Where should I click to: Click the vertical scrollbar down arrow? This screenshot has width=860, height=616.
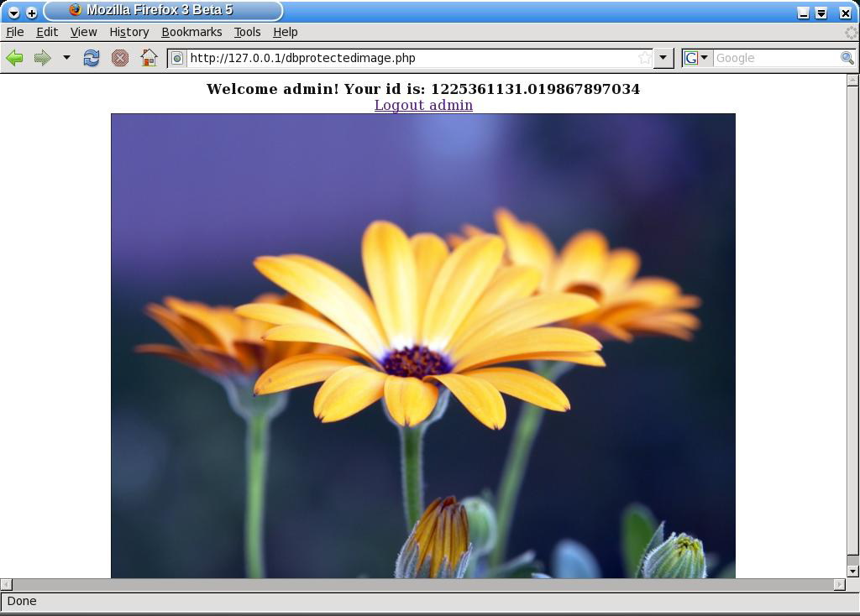[852, 571]
